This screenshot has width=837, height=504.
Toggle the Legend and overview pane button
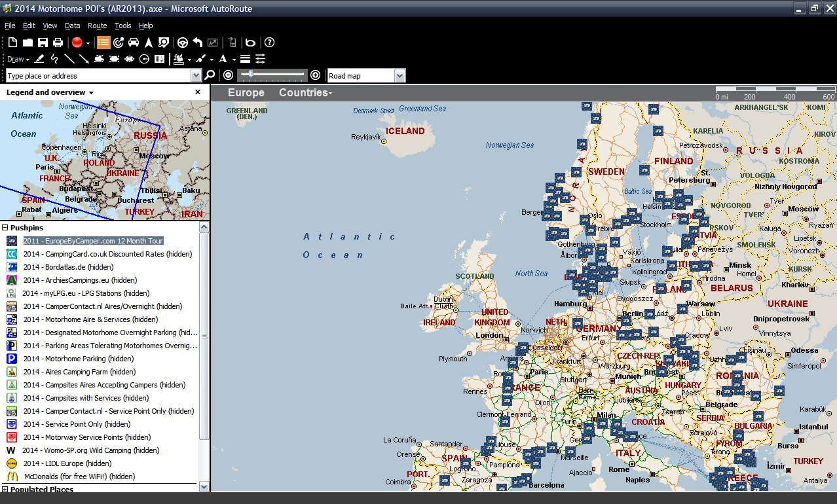103,43
